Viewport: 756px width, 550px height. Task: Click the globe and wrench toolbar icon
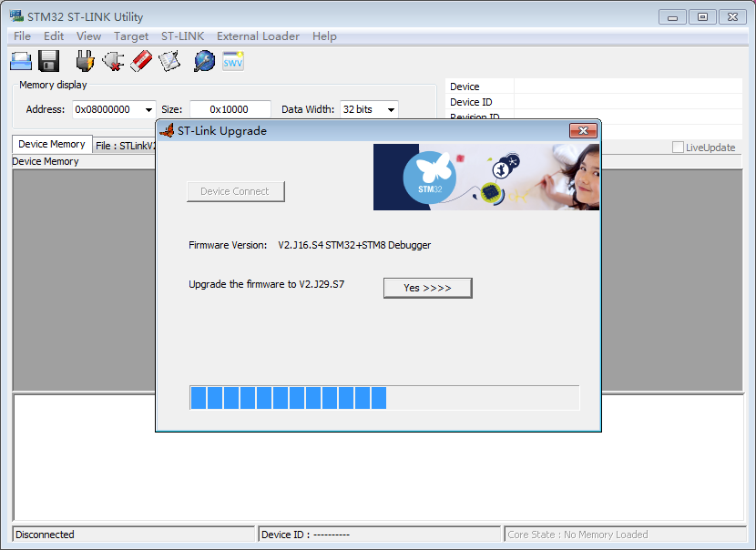pyautogui.click(x=204, y=61)
